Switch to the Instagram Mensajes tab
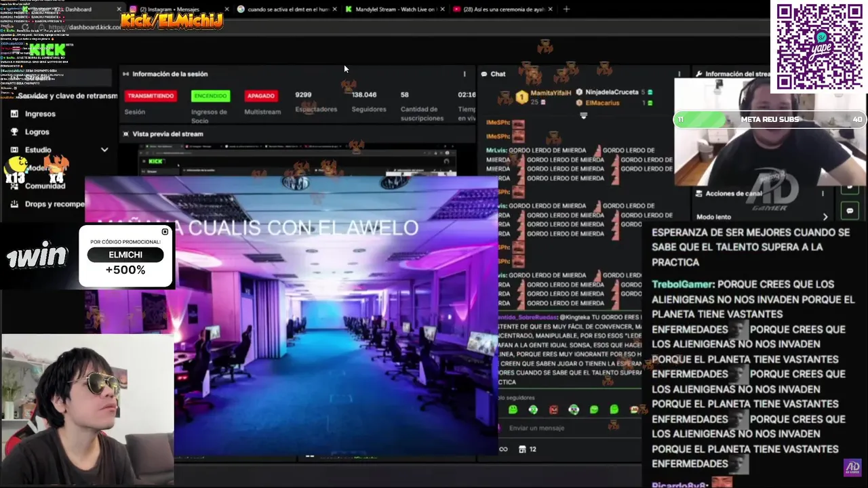The height and width of the screenshot is (488, 868). 178,9
